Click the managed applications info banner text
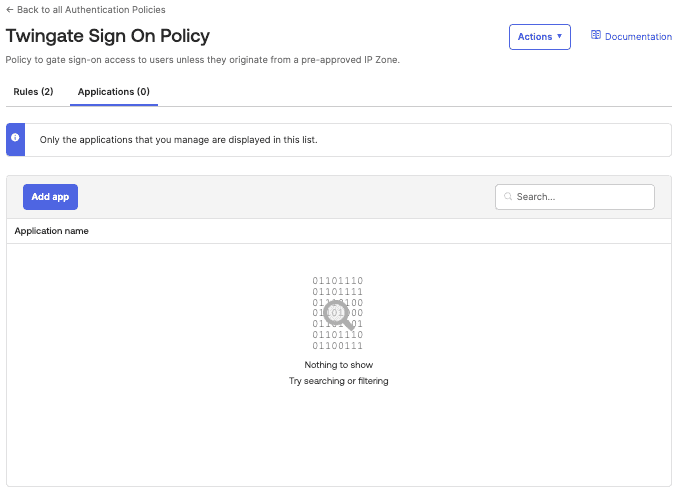This screenshot has width=677, height=491. (x=178, y=140)
